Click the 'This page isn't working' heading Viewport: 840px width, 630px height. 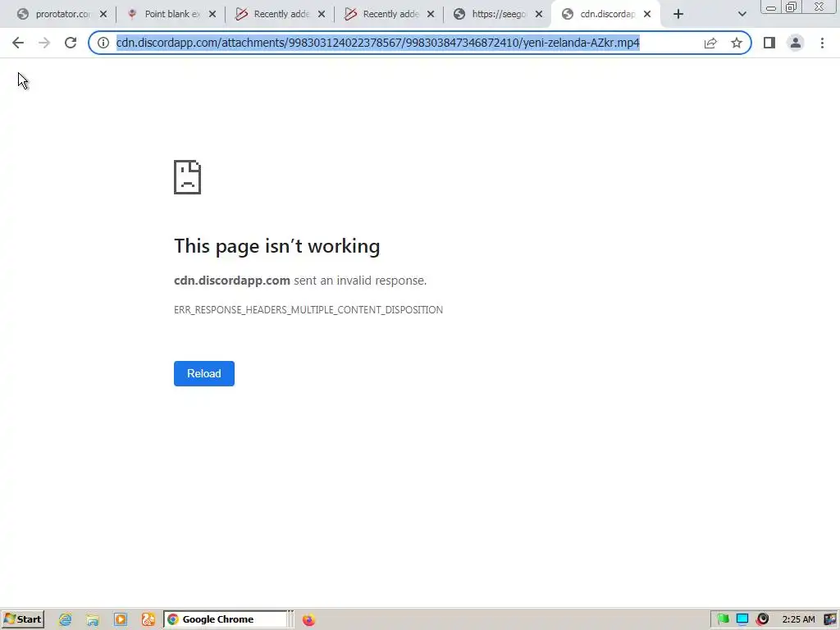[x=277, y=246]
